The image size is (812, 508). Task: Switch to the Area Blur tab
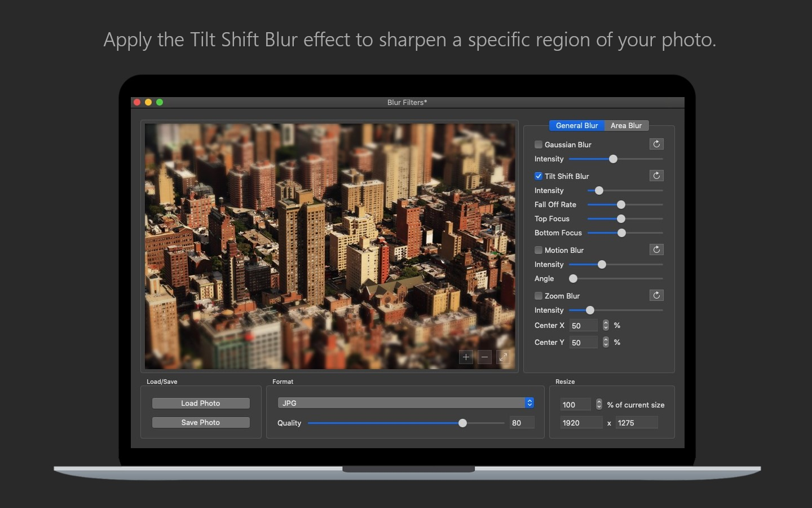tap(626, 125)
